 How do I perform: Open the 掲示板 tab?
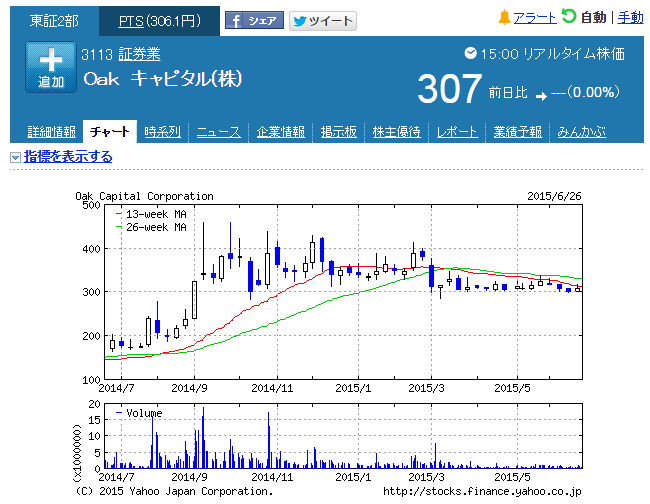point(339,132)
